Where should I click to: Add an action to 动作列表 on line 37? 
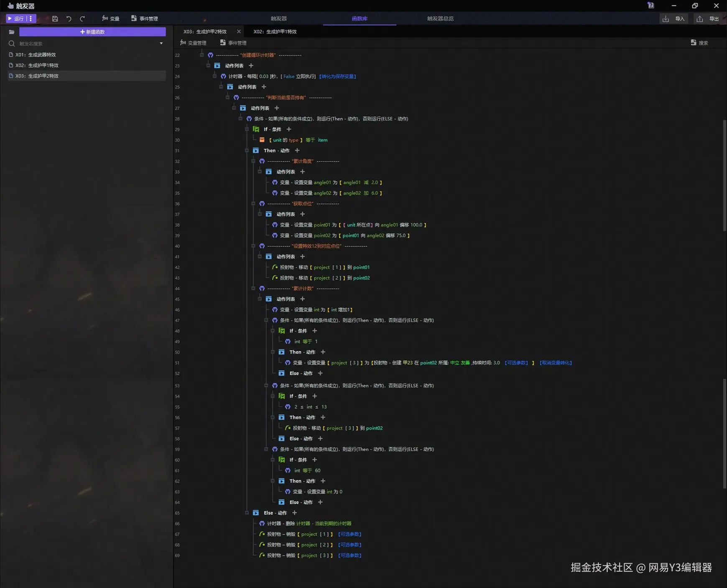[303, 214]
